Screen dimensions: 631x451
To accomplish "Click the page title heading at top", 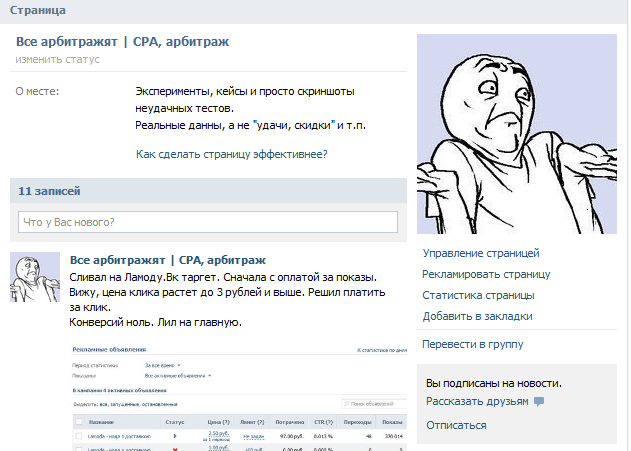I will coord(122,42).
